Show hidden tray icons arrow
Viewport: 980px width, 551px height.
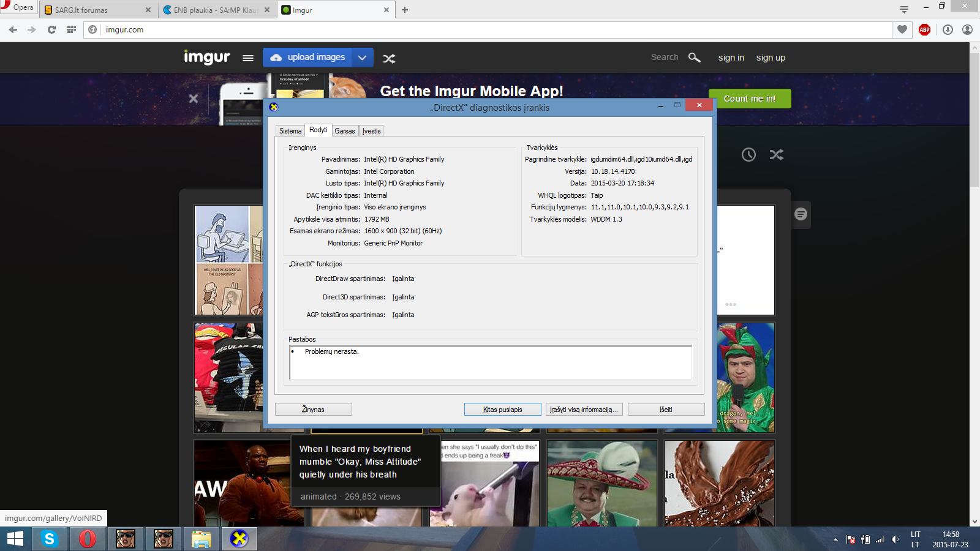tap(835, 539)
